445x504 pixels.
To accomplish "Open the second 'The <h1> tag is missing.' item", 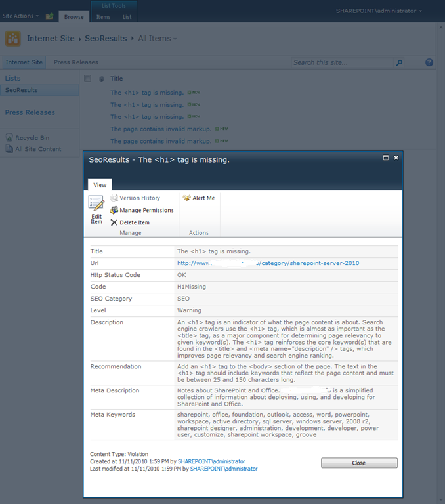I will tap(147, 105).
